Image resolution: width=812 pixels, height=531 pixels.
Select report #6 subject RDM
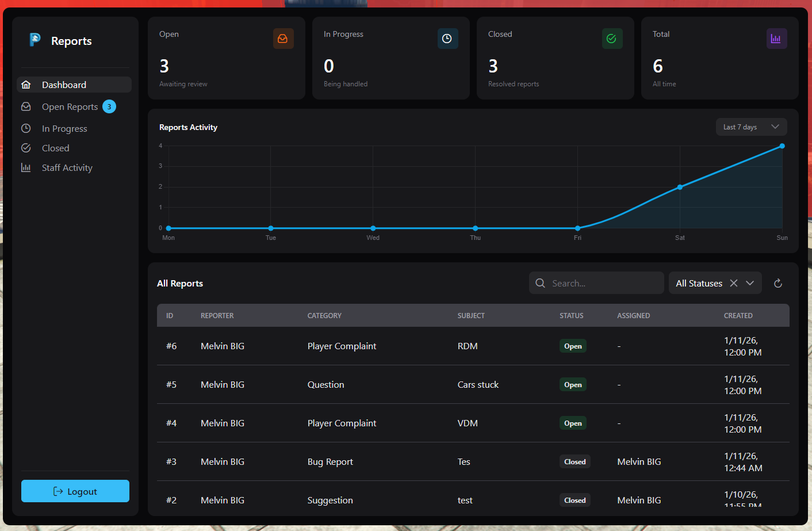coord(468,346)
